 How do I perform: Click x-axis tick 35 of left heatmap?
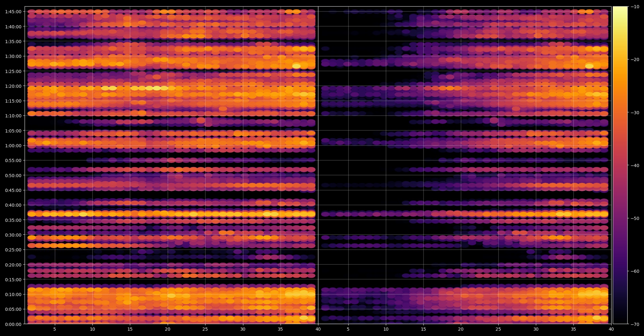pyautogui.click(x=280, y=329)
